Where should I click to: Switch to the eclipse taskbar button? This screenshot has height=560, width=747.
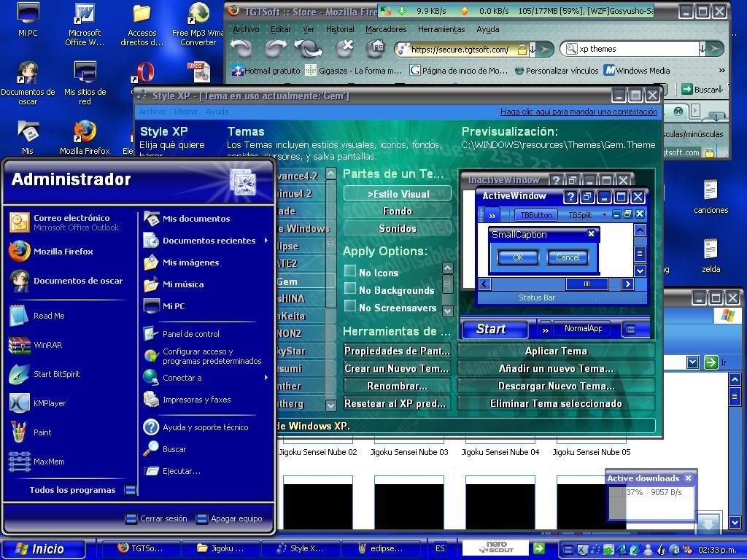click(x=381, y=548)
